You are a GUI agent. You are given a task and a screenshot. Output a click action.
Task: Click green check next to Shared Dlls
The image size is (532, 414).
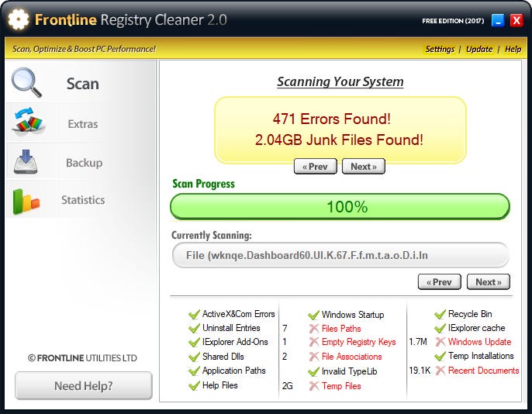coord(194,357)
